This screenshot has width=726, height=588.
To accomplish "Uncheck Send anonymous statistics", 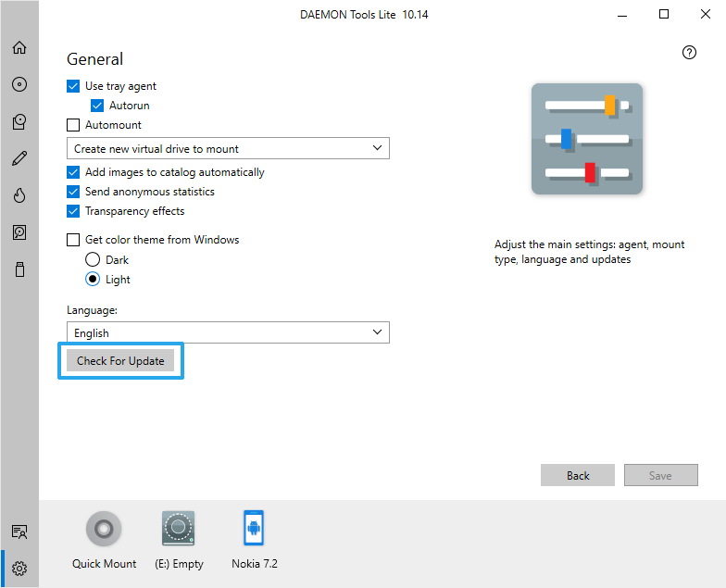I will [x=73, y=192].
